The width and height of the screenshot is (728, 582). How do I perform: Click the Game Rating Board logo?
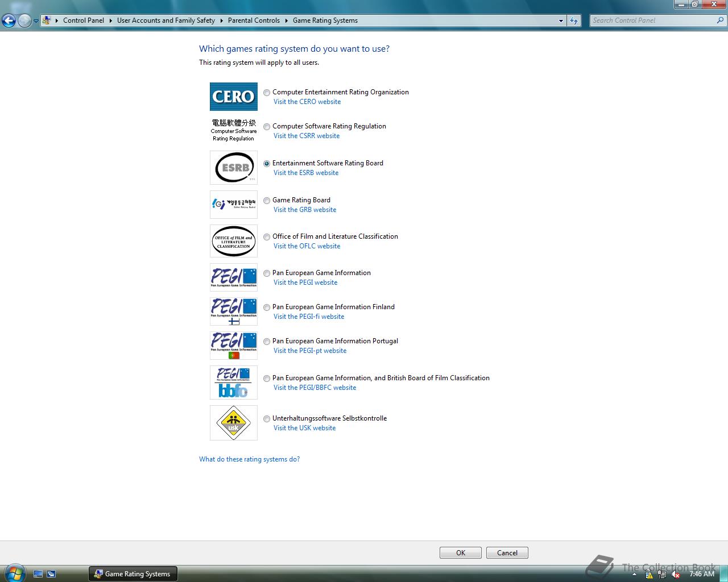point(233,204)
